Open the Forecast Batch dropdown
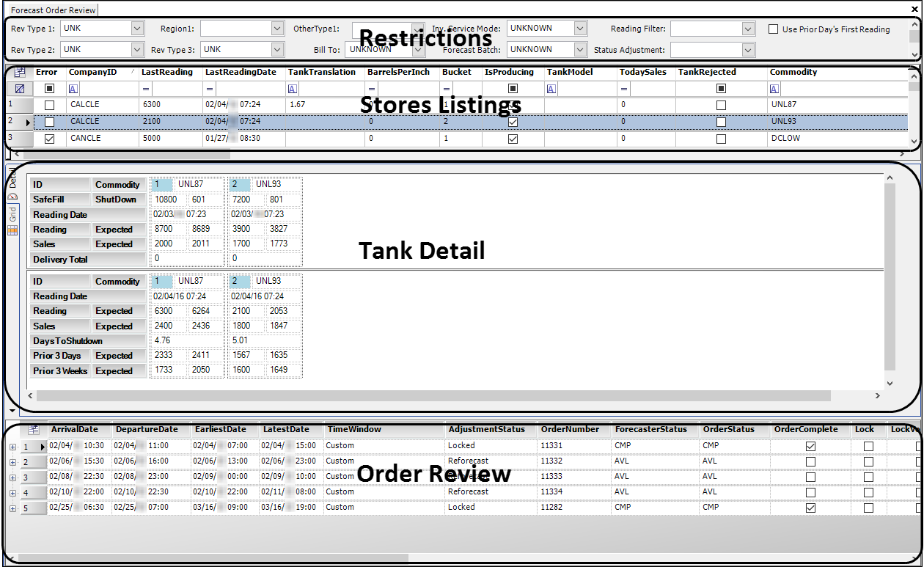Viewport: 924px width, 567px height. click(579, 49)
